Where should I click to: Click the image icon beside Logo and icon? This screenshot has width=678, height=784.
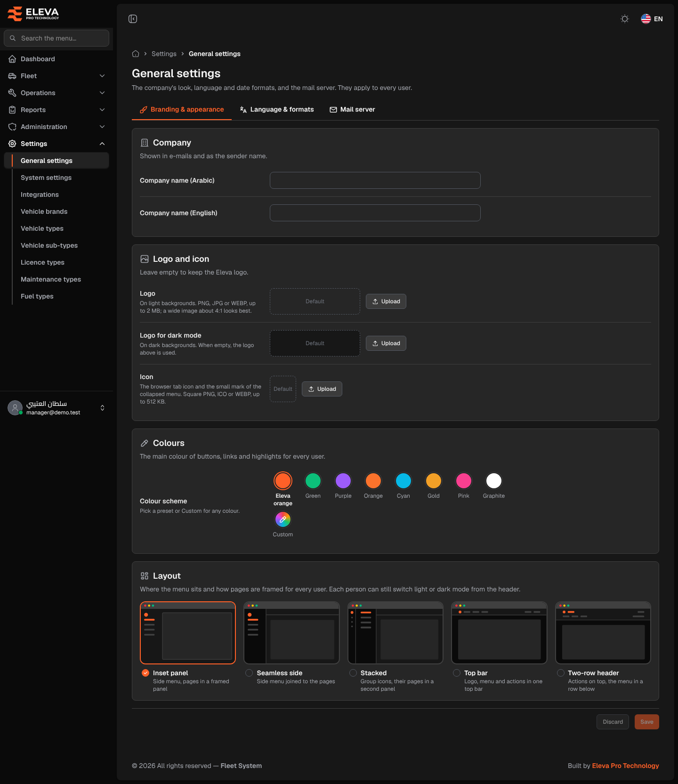click(145, 259)
